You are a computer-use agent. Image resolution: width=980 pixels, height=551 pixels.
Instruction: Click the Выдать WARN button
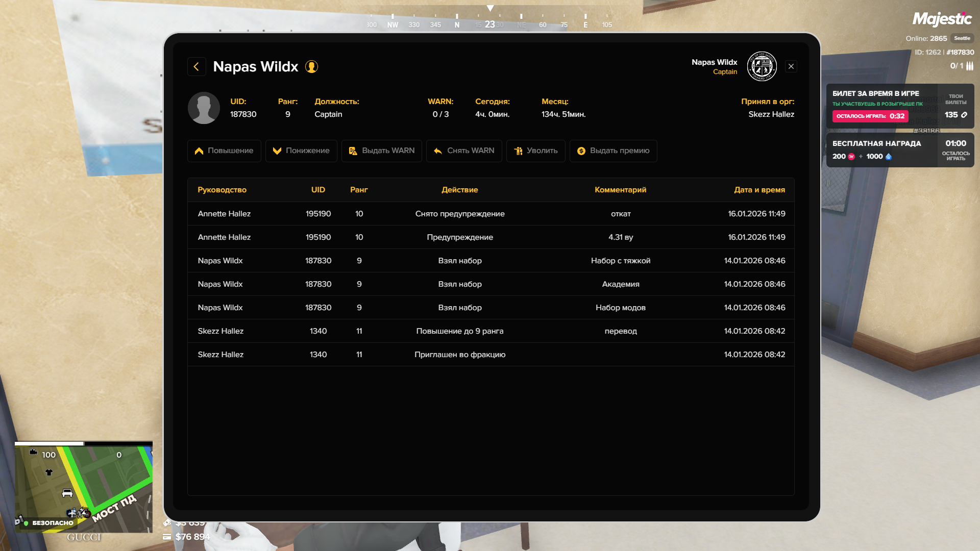(381, 151)
